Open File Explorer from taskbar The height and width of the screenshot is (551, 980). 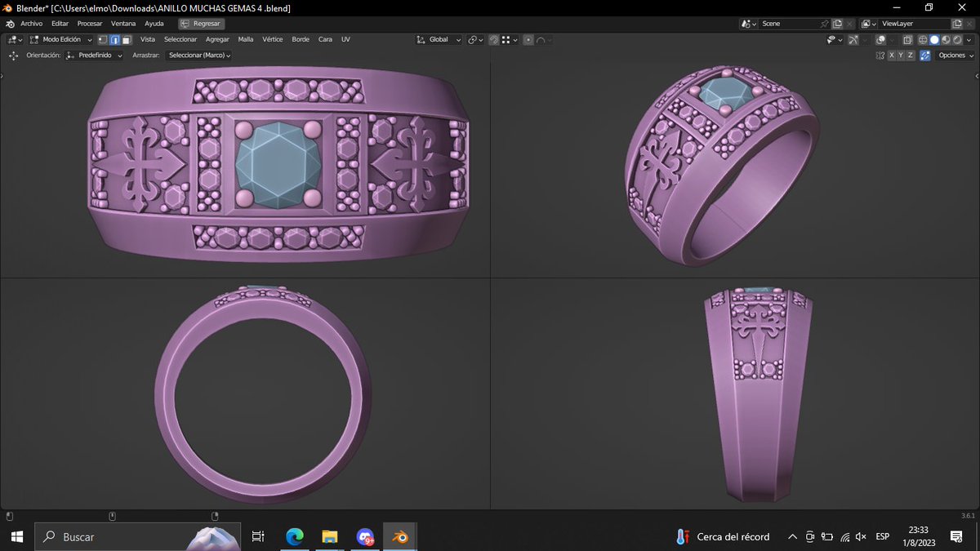click(x=329, y=536)
